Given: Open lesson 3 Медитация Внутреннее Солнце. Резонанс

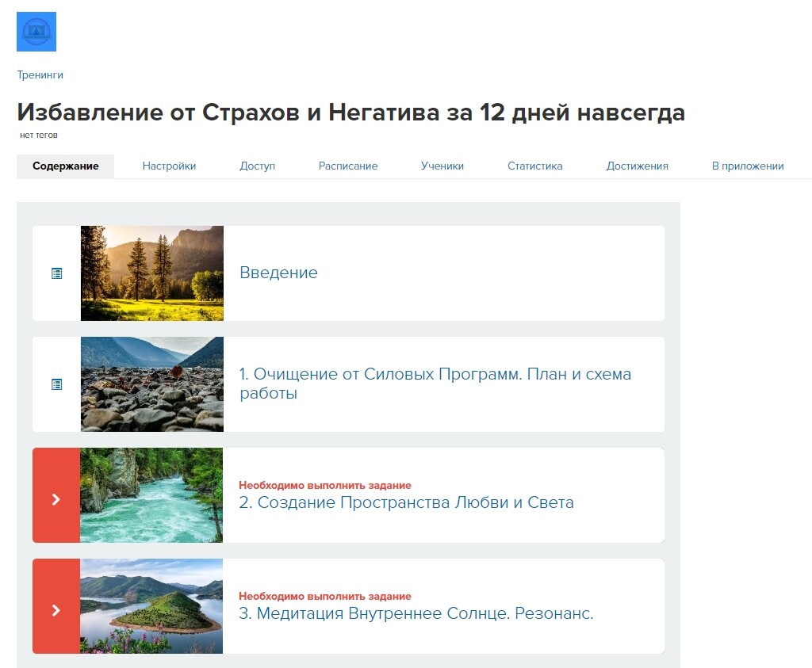Looking at the screenshot, I should coord(416,613).
